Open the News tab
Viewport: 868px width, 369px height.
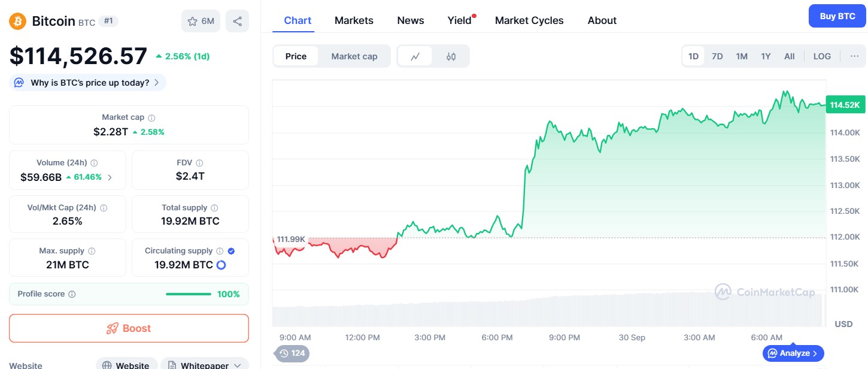[411, 20]
